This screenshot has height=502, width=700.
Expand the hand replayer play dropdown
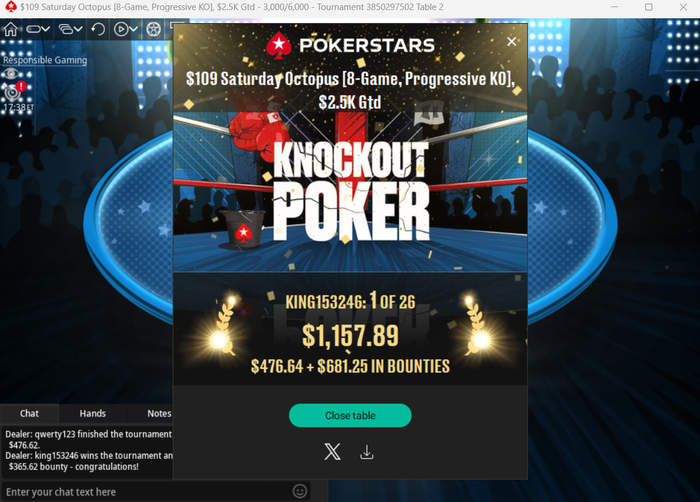tap(125, 29)
